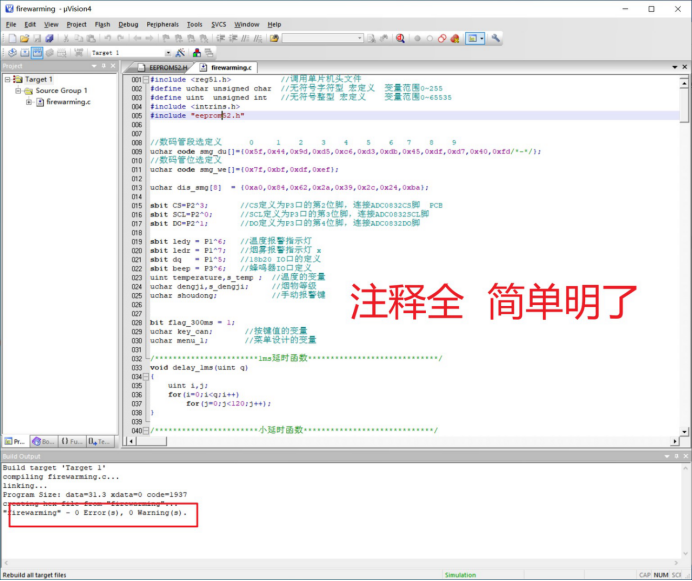Open the Peripherals menu

[x=162, y=24]
